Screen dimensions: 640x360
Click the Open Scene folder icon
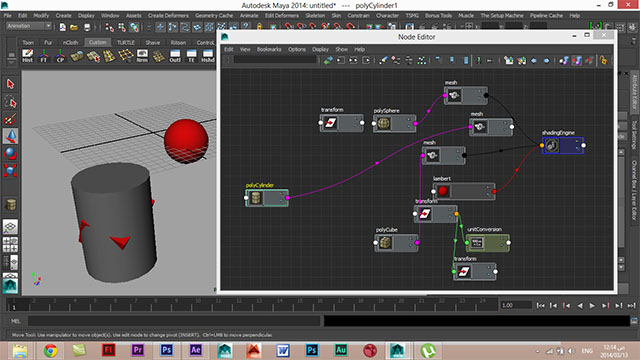coord(74,27)
